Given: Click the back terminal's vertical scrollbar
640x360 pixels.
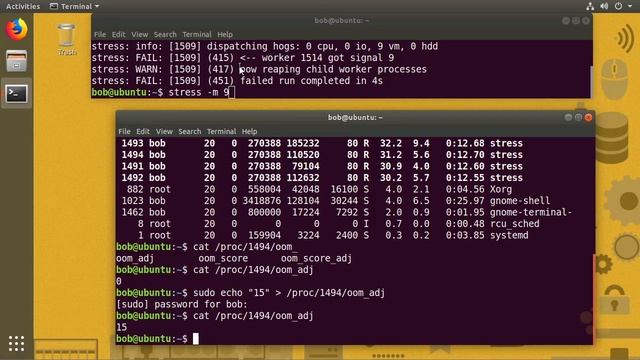Looking at the screenshot, I should click(591, 81).
